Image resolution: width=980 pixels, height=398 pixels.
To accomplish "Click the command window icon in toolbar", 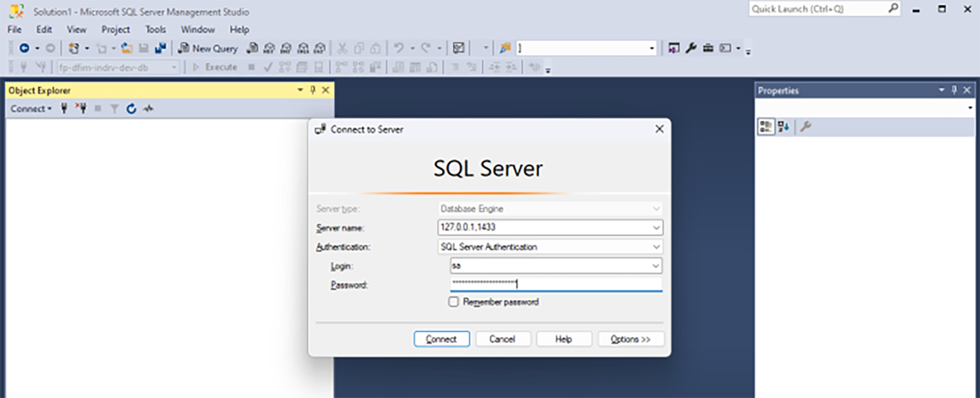I will [725, 48].
